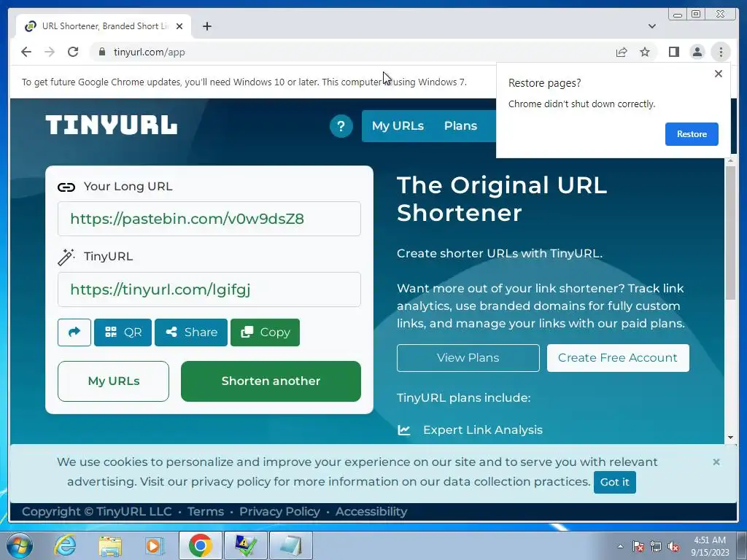Viewport: 747px width, 560px height.
Task: Accept cookies with Got it
Action: [614, 482]
